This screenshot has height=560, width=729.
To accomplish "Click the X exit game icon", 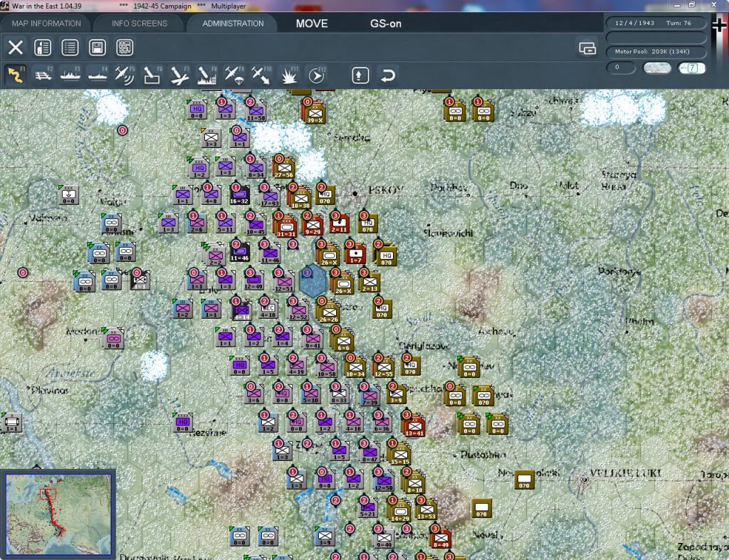I will pos(16,48).
